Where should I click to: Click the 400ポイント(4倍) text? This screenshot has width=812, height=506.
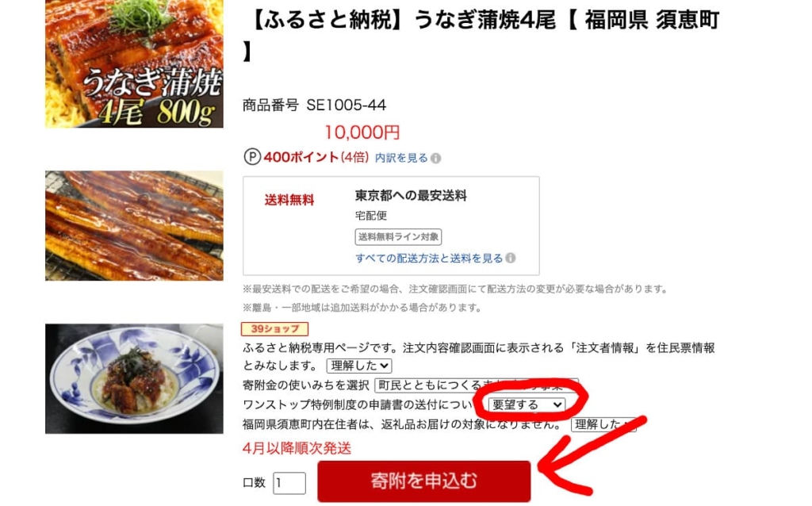coord(316,157)
